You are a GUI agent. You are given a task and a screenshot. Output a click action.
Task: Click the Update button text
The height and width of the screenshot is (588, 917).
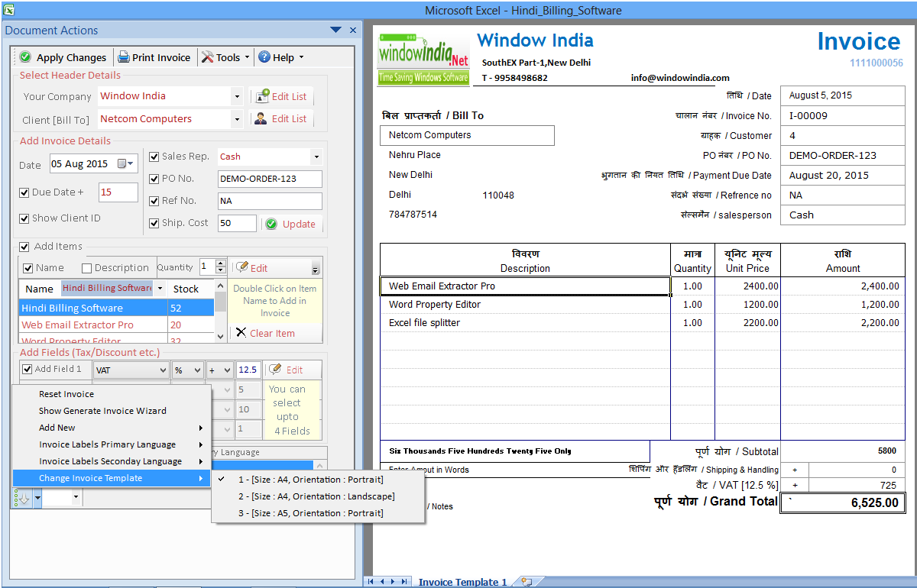coord(299,224)
